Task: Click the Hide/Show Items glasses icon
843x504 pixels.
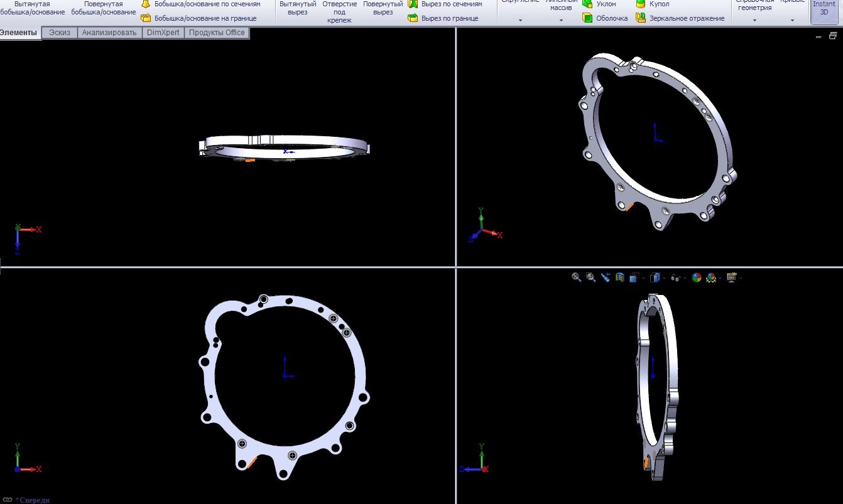Action: tap(676, 277)
